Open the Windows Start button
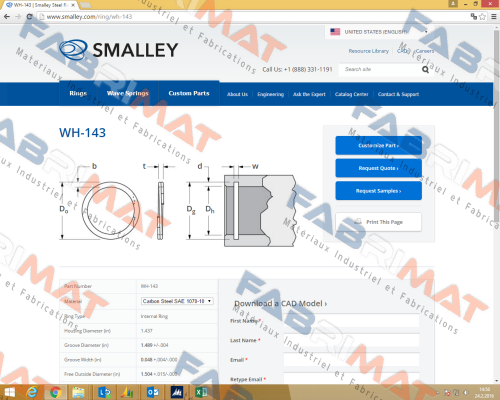 pyautogui.click(x=9, y=392)
